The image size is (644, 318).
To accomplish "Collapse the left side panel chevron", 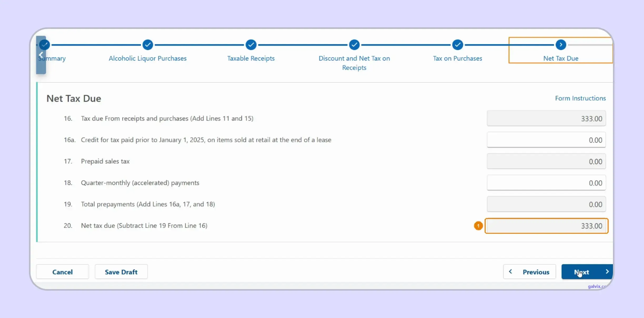I will tap(41, 55).
